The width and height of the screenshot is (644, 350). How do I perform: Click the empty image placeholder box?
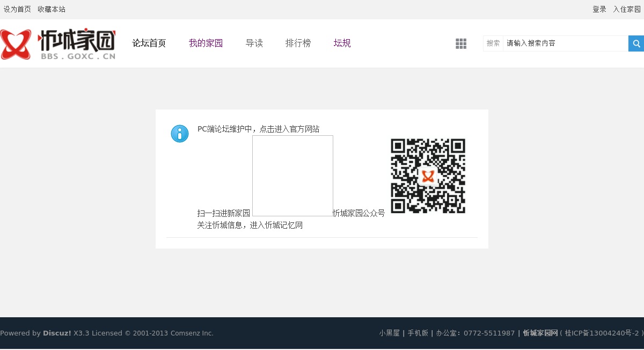[x=292, y=176]
